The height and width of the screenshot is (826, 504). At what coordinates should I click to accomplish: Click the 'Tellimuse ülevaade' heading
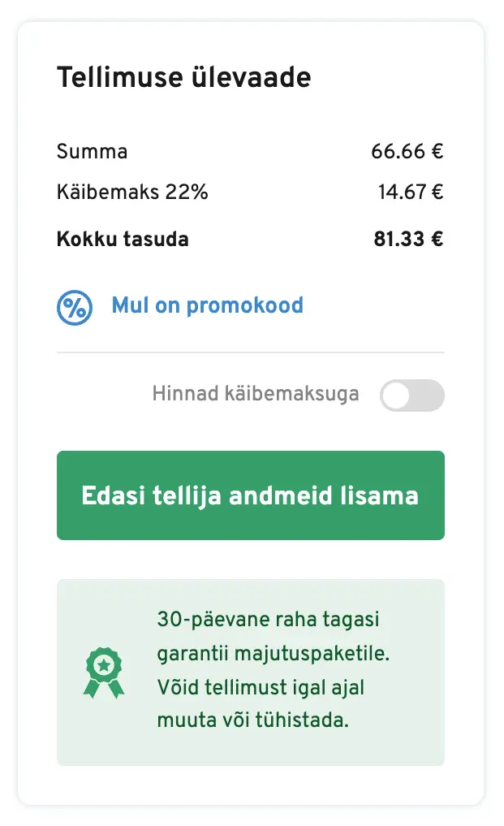pyautogui.click(x=183, y=79)
